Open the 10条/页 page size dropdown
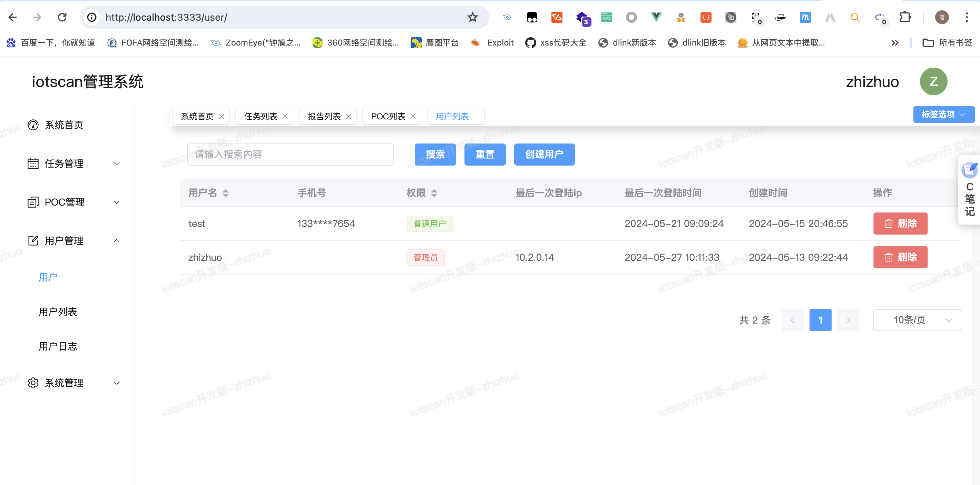The image size is (980, 485). coord(917,320)
